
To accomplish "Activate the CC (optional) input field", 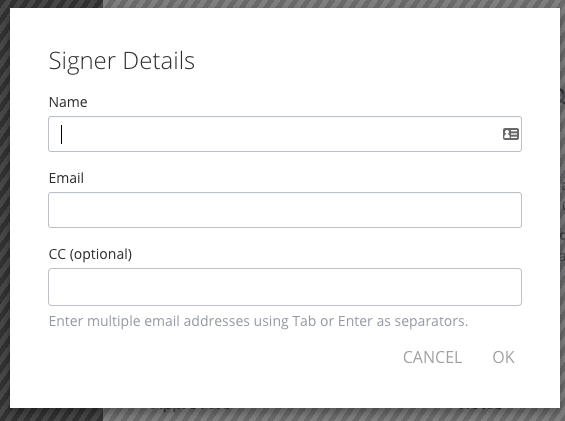I will click(x=285, y=287).
